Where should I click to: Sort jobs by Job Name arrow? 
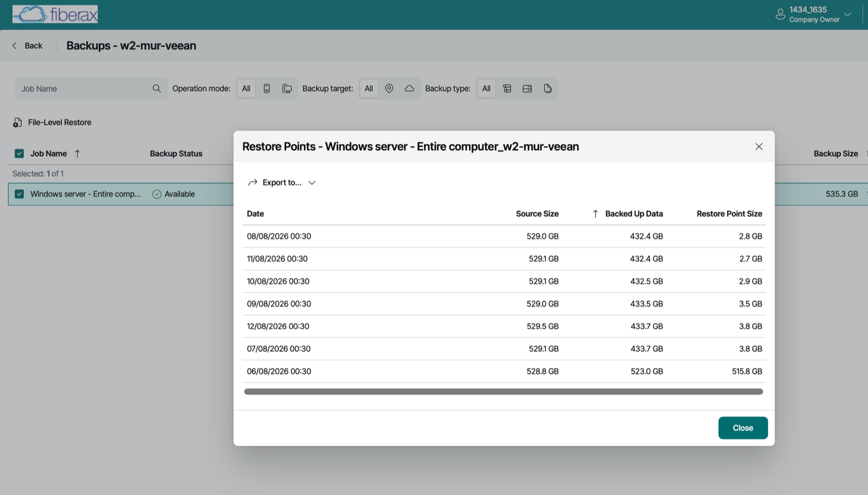coord(78,153)
